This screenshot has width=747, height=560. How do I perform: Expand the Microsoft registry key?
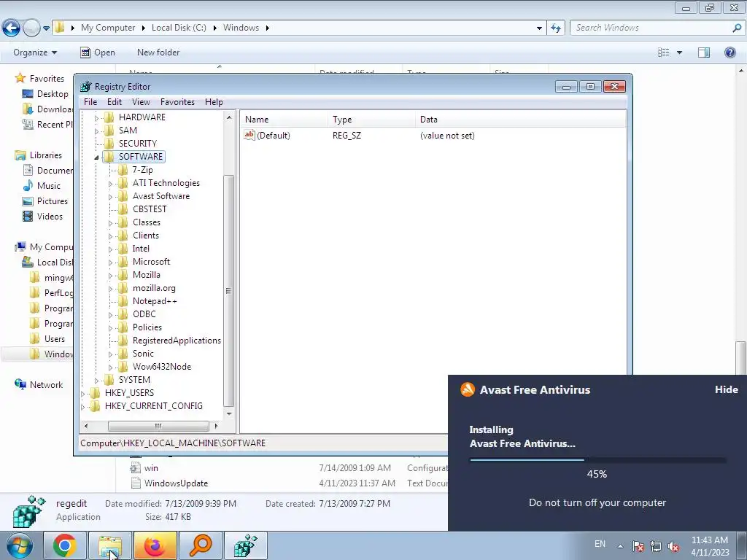(x=110, y=262)
